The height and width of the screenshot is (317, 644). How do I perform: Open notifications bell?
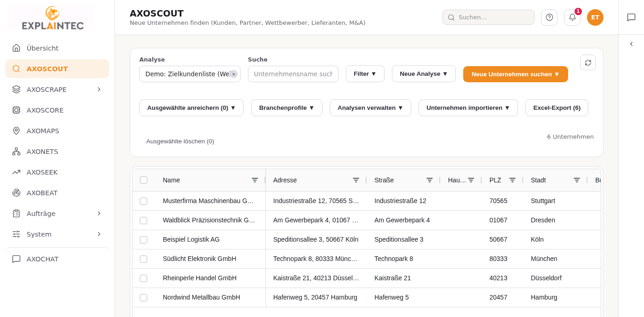(572, 17)
